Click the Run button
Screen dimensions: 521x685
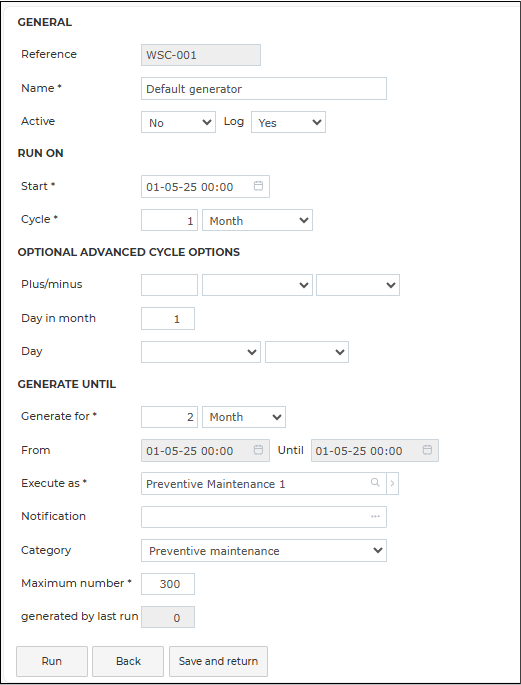point(52,661)
